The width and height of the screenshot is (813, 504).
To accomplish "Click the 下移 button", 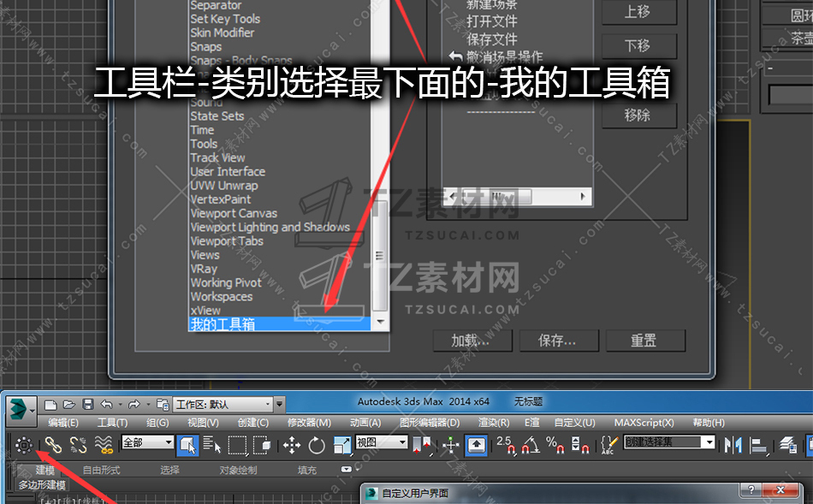I will [x=639, y=45].
